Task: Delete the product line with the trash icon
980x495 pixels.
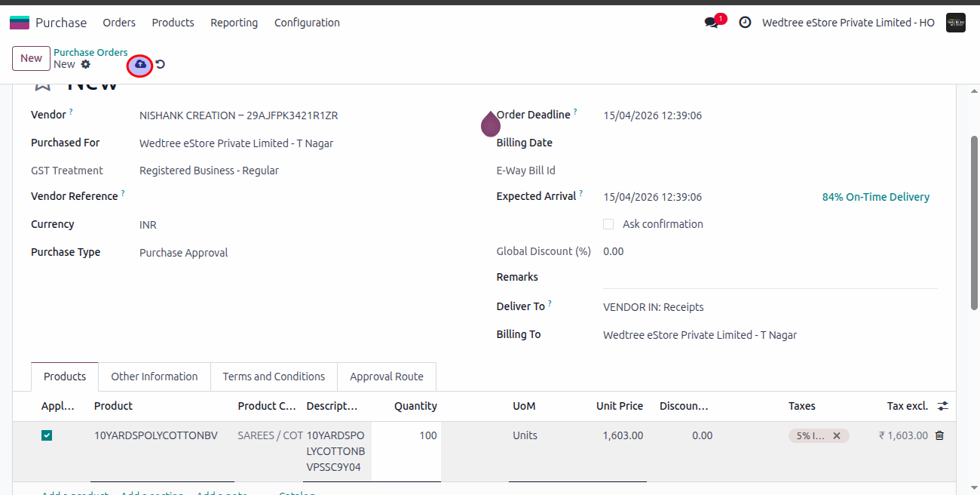Action: pyautogui.click(x=939, y=435)
